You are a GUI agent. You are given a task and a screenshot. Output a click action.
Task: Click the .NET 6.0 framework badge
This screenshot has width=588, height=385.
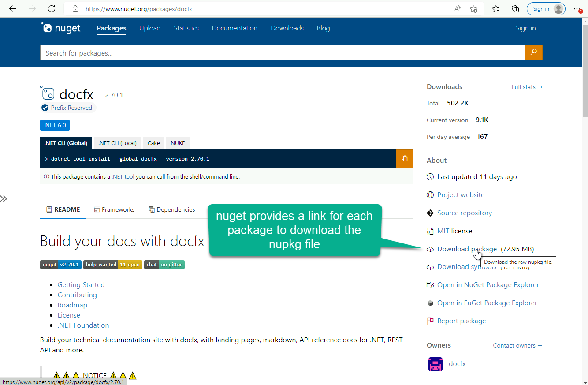pyautogui.click(x=55, y=125)
